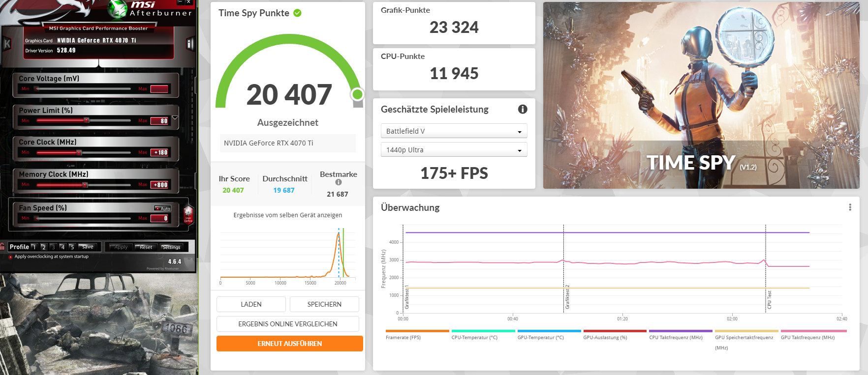Click the Grafiktest 1 marker on the chart
The width and height of the screenshot is (868, 375).
coord(407,297)
